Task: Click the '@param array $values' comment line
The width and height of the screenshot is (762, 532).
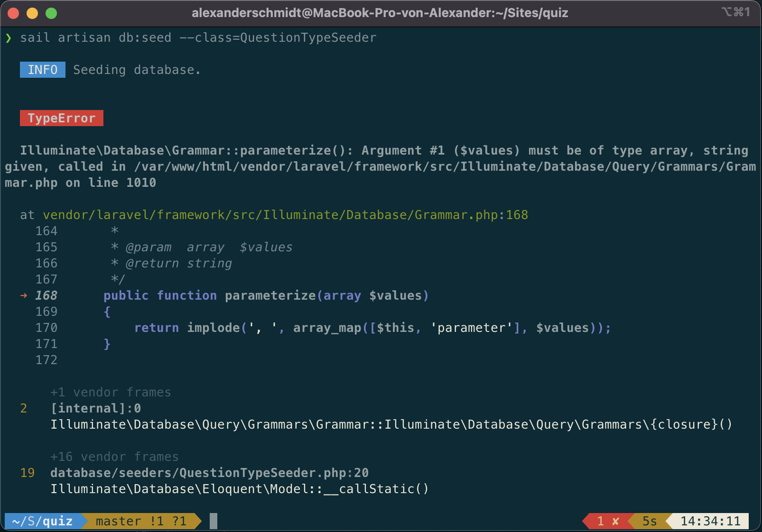Action: coord(202,247)
